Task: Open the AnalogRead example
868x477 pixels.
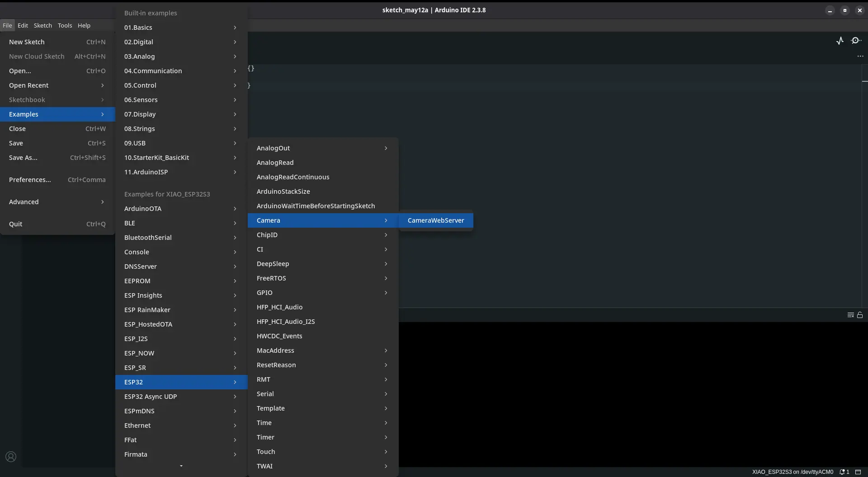Action: (x=323, y=163)
